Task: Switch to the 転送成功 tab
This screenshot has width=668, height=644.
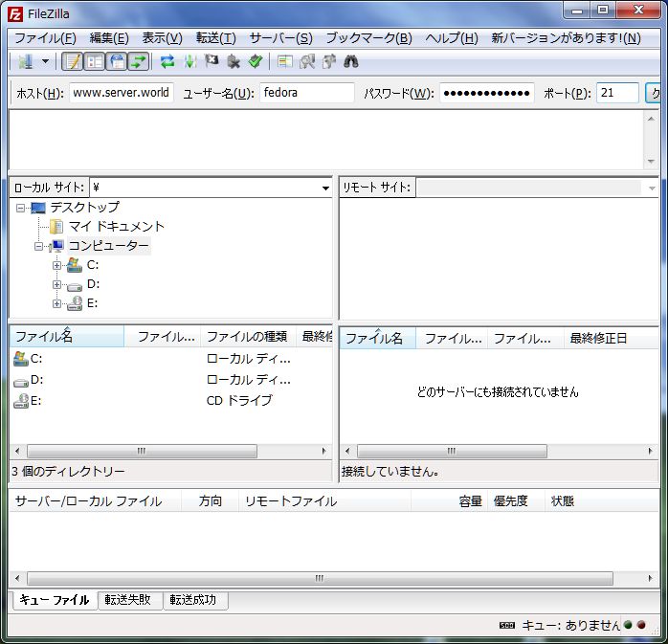Action: [x=193, y=600]
